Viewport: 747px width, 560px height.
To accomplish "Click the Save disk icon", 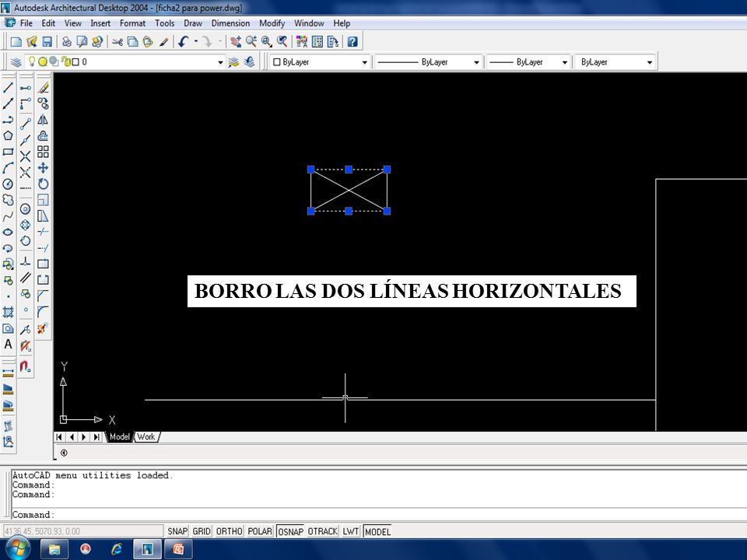I will coord(47,42).
